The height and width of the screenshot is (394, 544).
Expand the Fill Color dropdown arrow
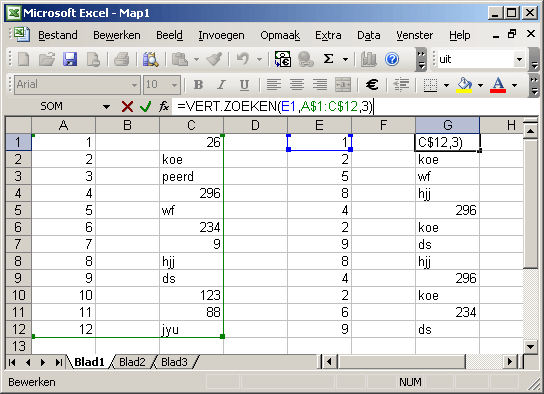coord(480,85)
